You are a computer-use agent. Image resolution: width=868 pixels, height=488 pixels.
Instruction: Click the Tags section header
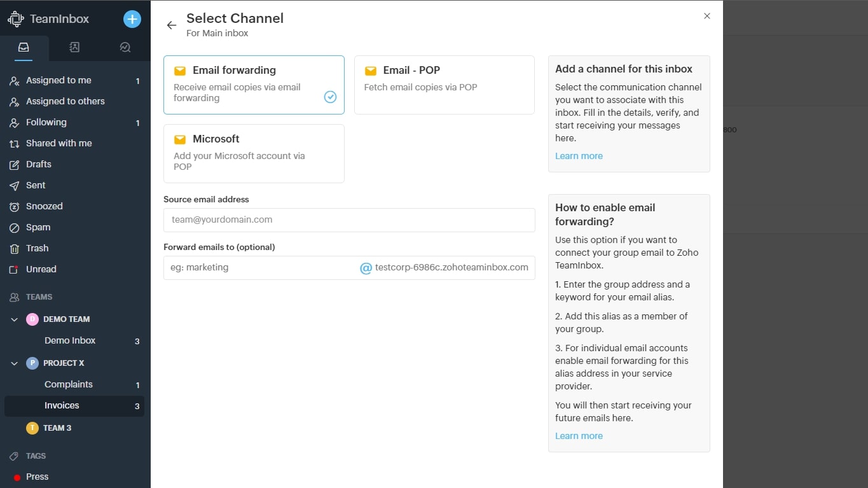click(36, 456)
